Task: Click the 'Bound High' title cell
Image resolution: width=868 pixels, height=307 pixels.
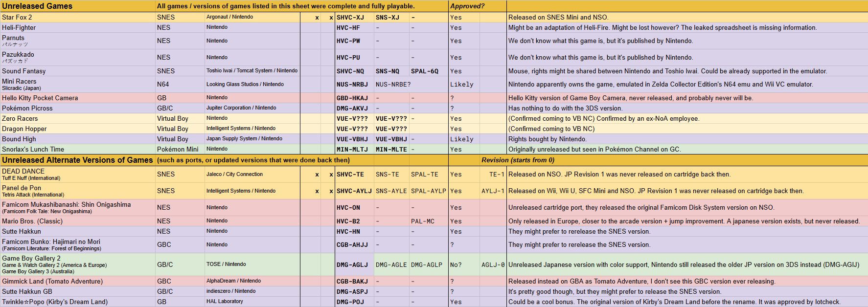Action: (x=78, y=139)
